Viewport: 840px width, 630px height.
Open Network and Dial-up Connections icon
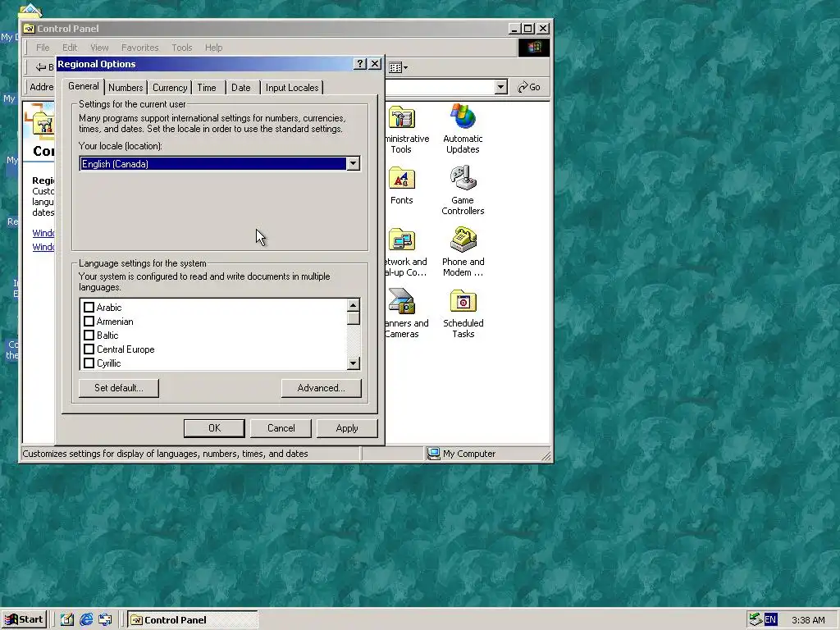point(402,240)
